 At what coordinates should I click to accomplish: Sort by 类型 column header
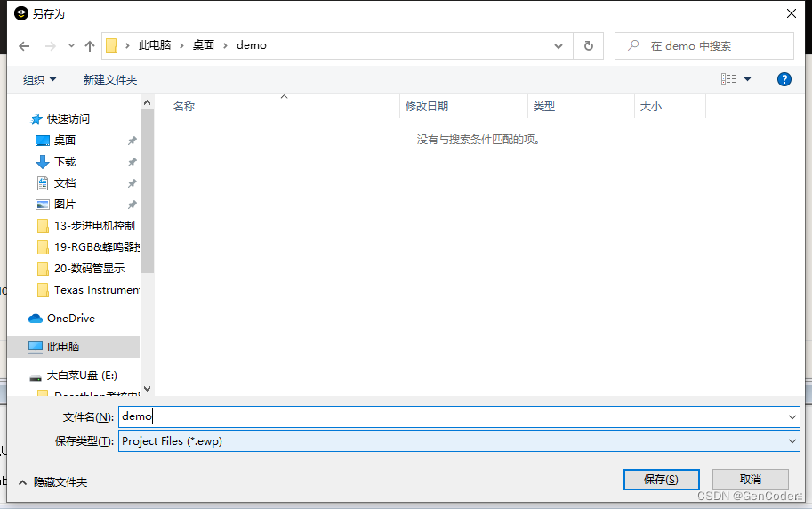tap(543, 106)
